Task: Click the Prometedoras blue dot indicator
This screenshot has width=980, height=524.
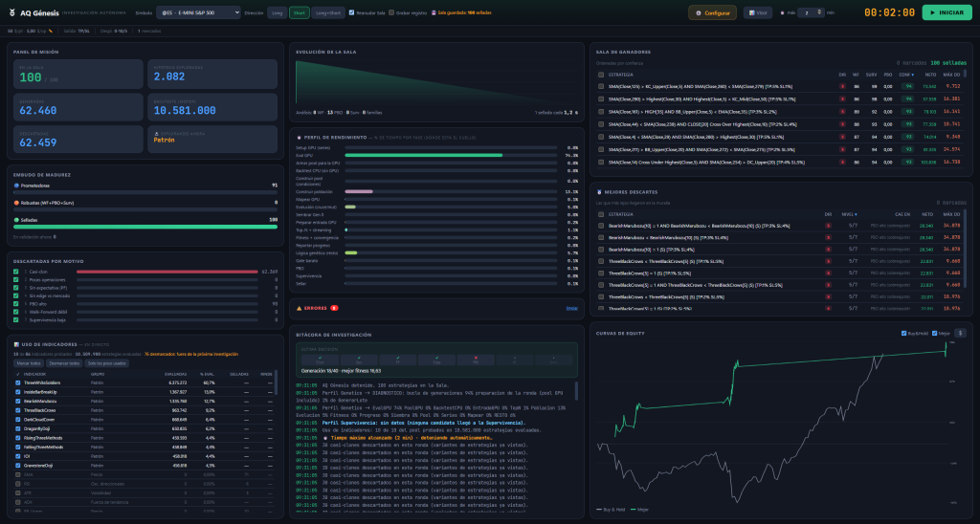Action: tap(16, 186)
